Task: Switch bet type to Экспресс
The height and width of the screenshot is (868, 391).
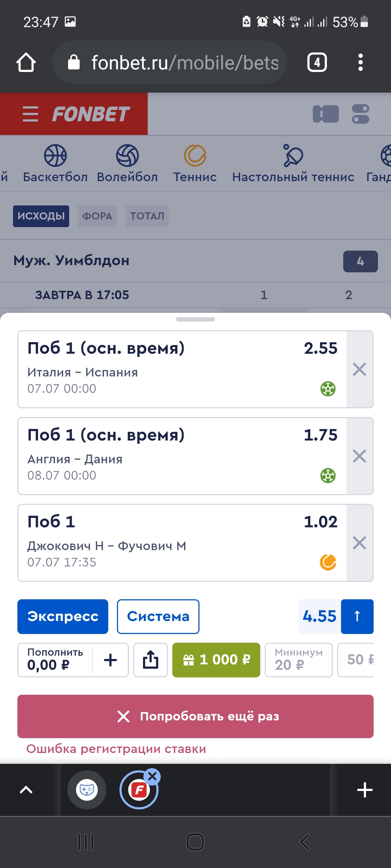Action: [x=63, y=617]
